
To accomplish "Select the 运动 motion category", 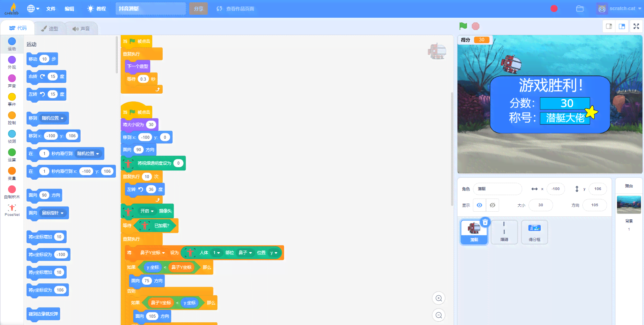I will pyautogui.click(x=12, y=44).
